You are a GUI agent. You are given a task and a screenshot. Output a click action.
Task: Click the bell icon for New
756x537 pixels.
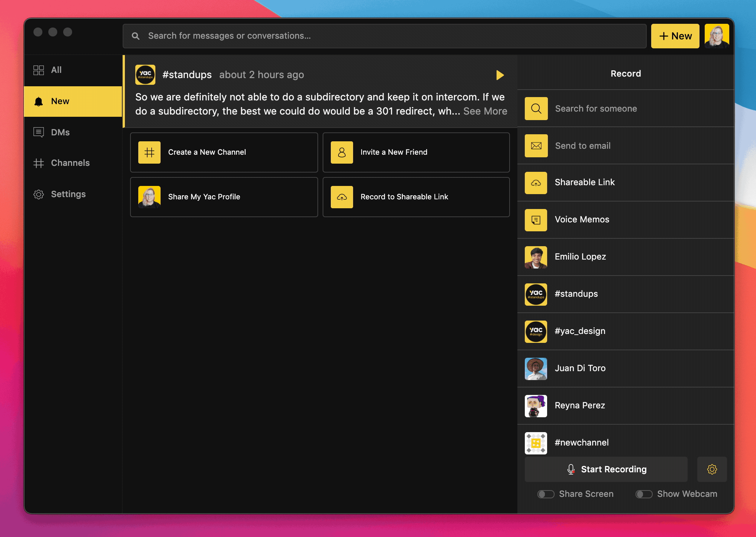[39, 102]
